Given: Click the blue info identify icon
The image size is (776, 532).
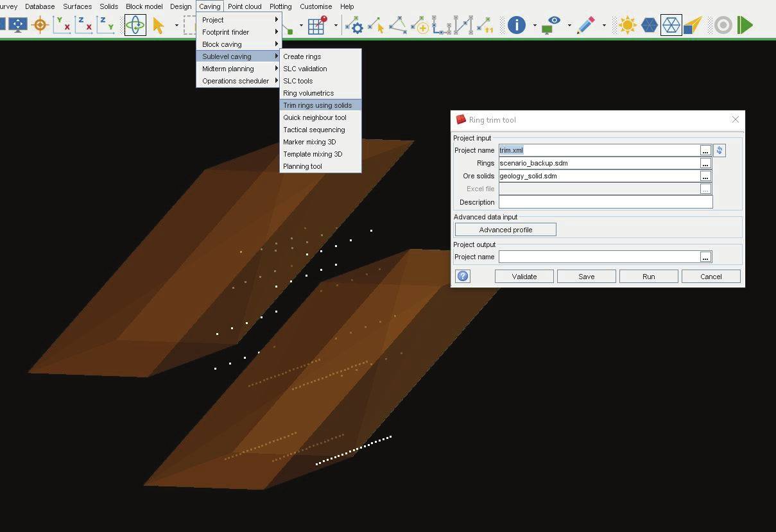Looking at the screenshot, I should pos(516,25).
